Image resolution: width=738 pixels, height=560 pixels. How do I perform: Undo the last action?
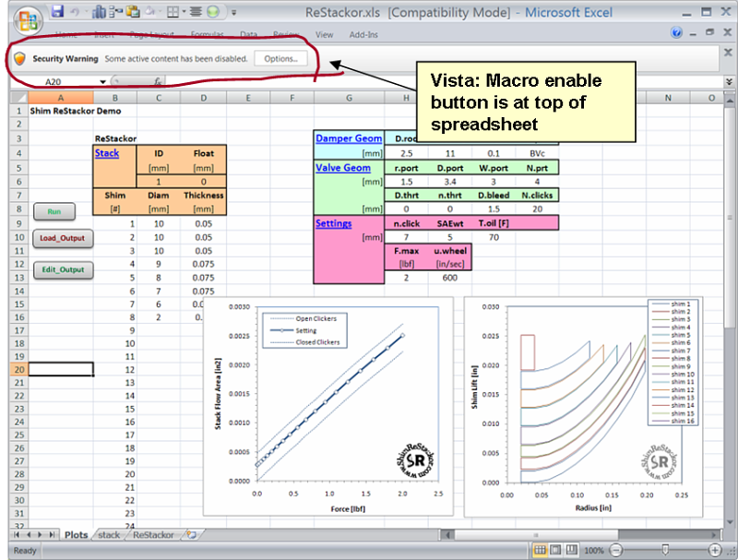(76, 12)
